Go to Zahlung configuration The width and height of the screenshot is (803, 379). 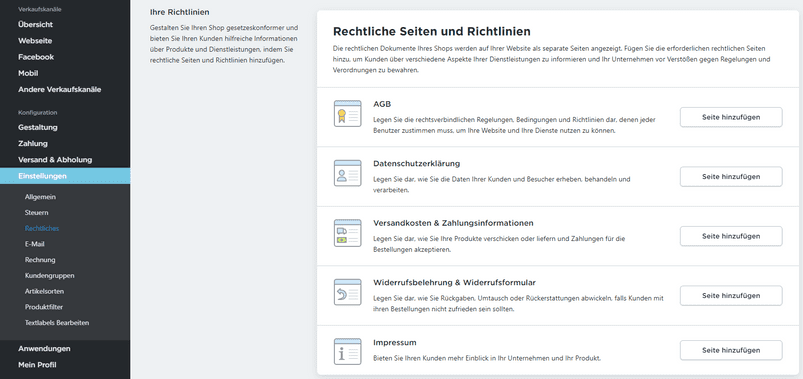33,144
